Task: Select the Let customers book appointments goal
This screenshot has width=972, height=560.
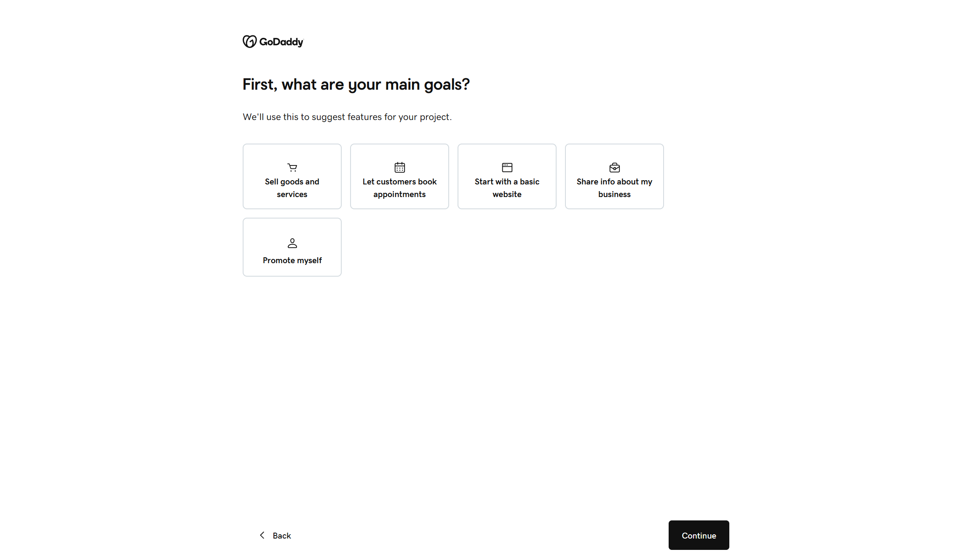Action: 399,176
